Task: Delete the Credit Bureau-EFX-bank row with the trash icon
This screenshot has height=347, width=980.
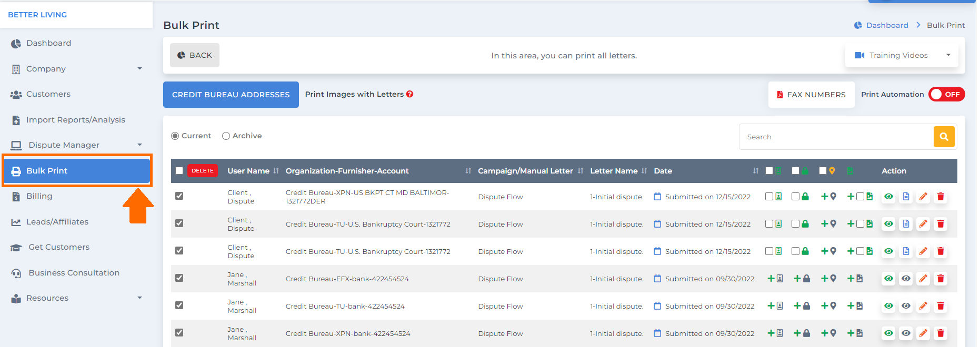Action: 941,279
